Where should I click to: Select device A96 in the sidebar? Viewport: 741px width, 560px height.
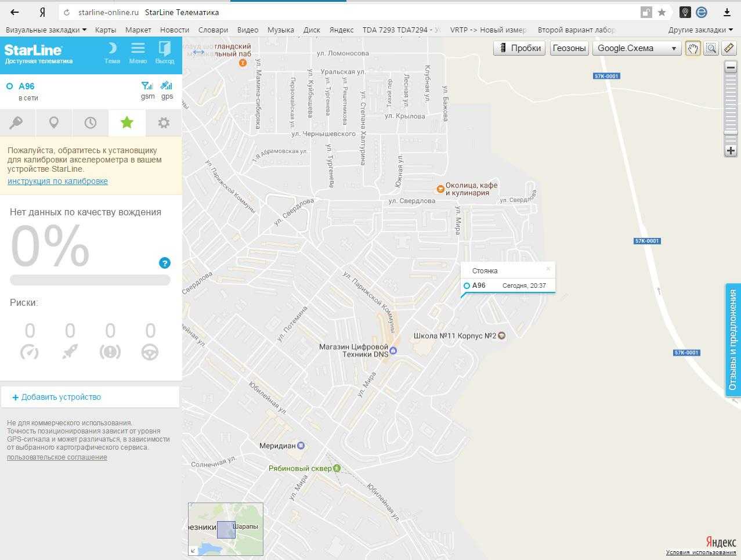click(26, 86)
